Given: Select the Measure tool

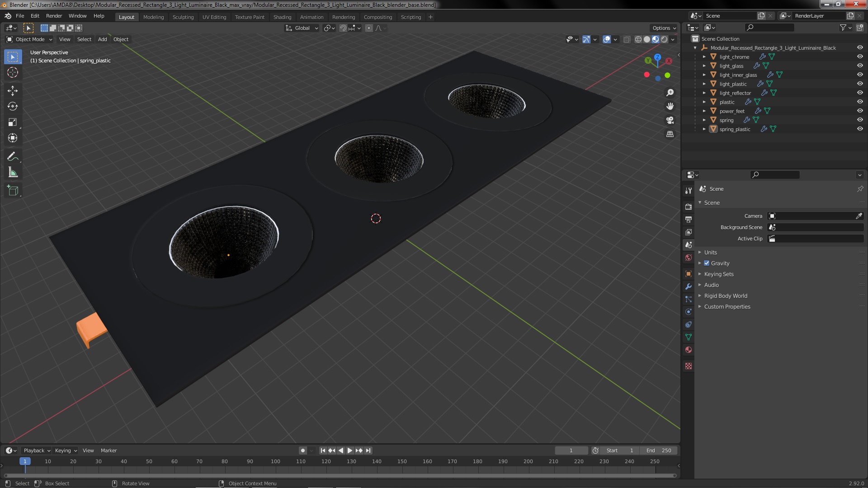Looking at the screenshot, I should coord(13,173).
